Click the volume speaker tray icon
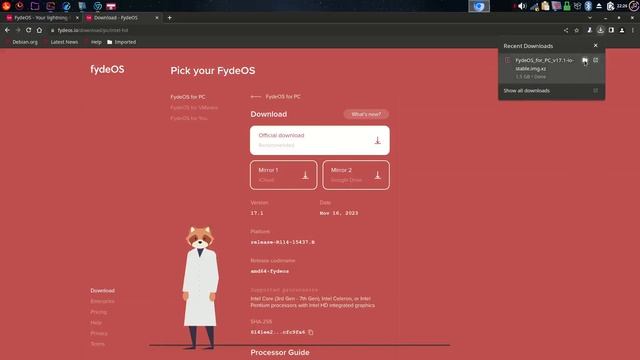The image size is (640, 360). 522,6
